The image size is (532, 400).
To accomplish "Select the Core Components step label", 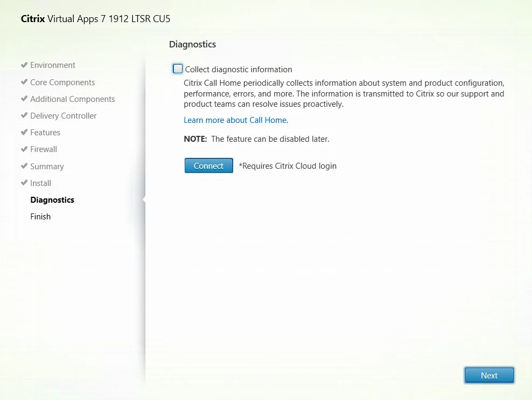I will click(62, 82).
